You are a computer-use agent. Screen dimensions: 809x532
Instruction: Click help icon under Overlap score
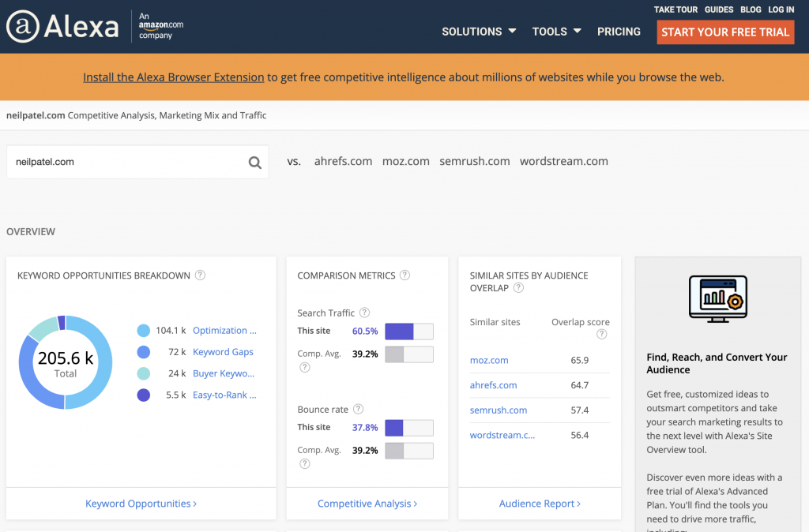point(601,334)
